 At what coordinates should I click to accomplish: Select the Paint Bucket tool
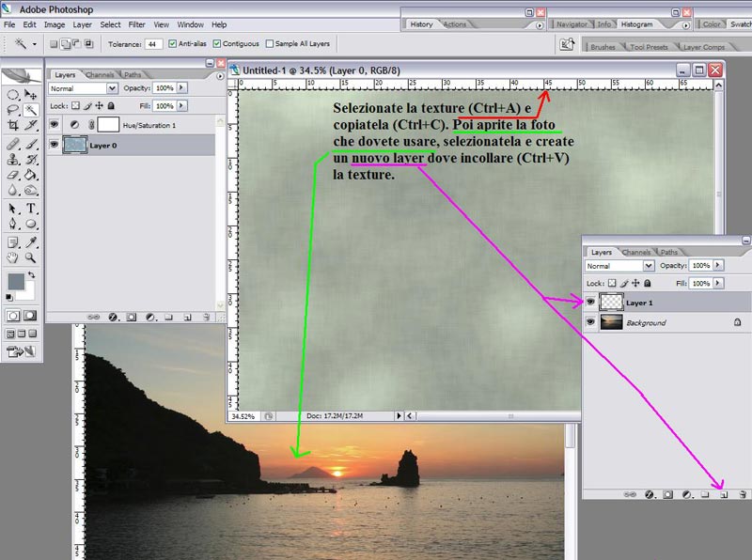click(31, 175)
